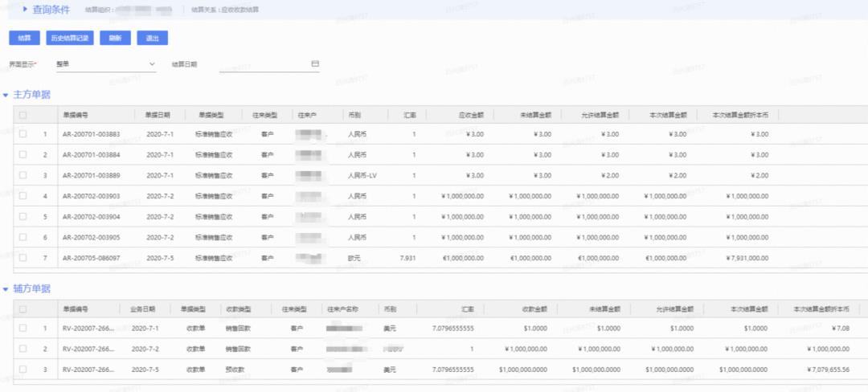Click 应收金额 column header
The width and height of the screenshot is (868, 392).
point(471,115)
